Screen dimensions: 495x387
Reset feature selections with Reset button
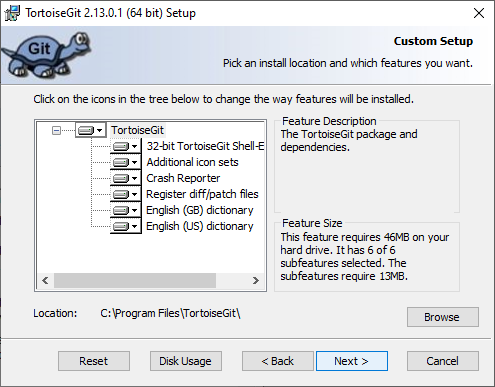pyautogui.click(x=94, y=361)
